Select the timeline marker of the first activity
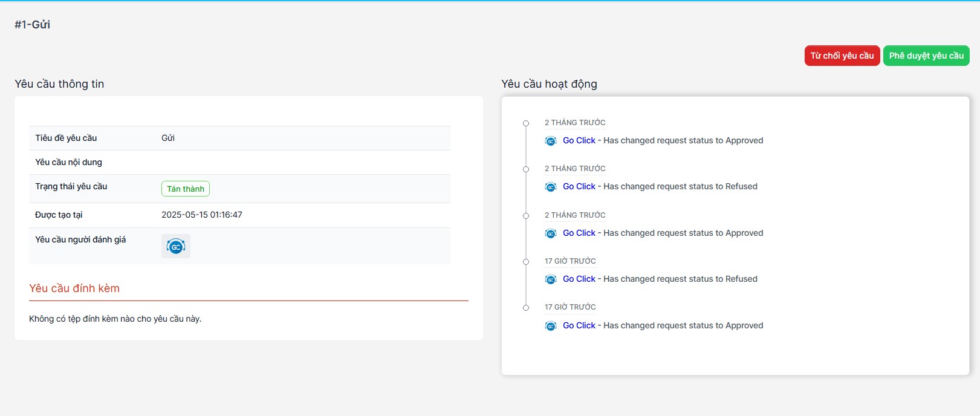Viewport: 980px width, 416px height. [x=526, y=123]
